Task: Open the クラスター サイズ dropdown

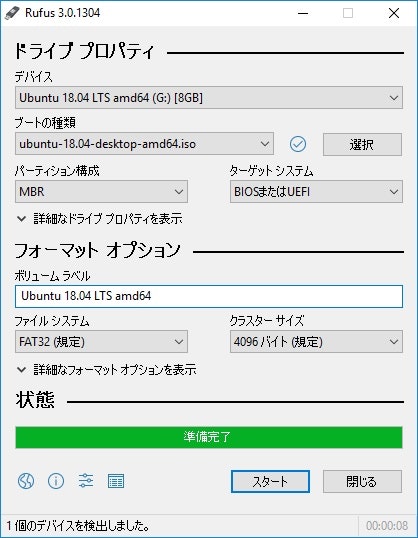Action: tap(316, 342)
